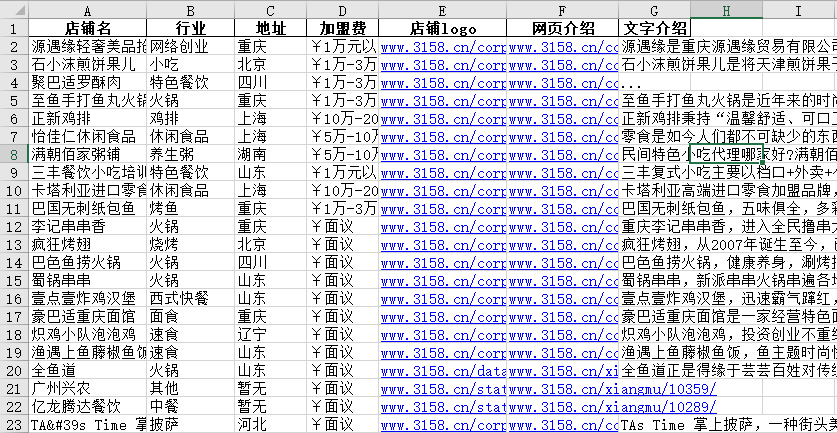837x433 pixels.
Task: Select the cell 面食
Action: click(x=191, y=316)
